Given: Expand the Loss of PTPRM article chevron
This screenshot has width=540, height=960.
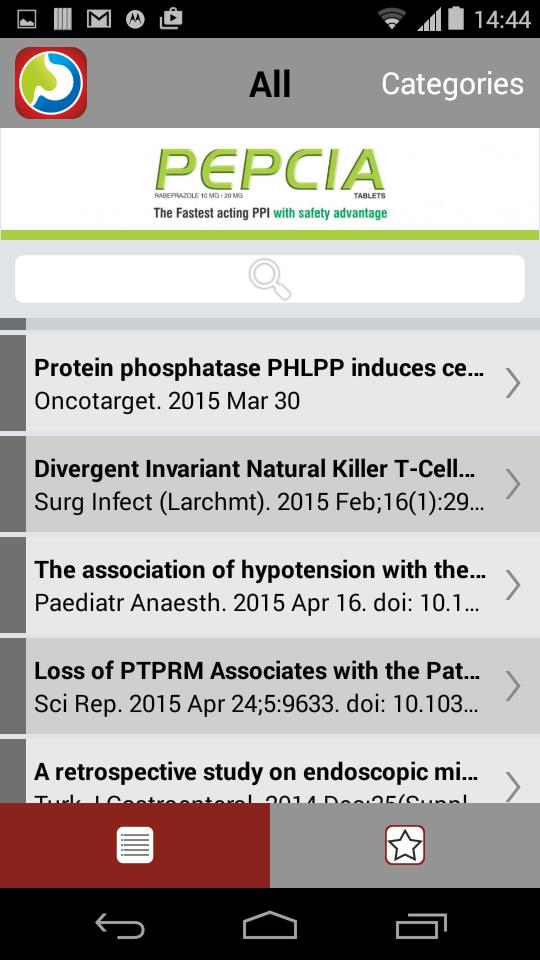Looking at the screenshot, I should tap(512, 686).
